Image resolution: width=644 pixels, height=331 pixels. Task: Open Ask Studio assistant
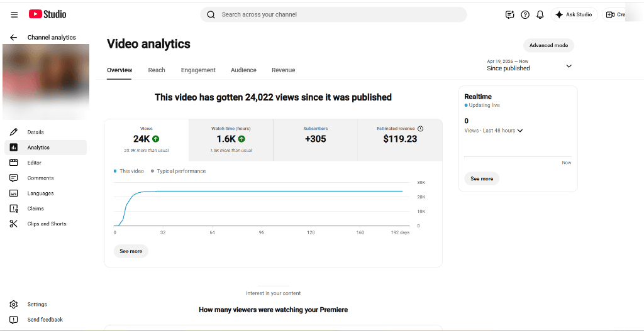point(574,14)
